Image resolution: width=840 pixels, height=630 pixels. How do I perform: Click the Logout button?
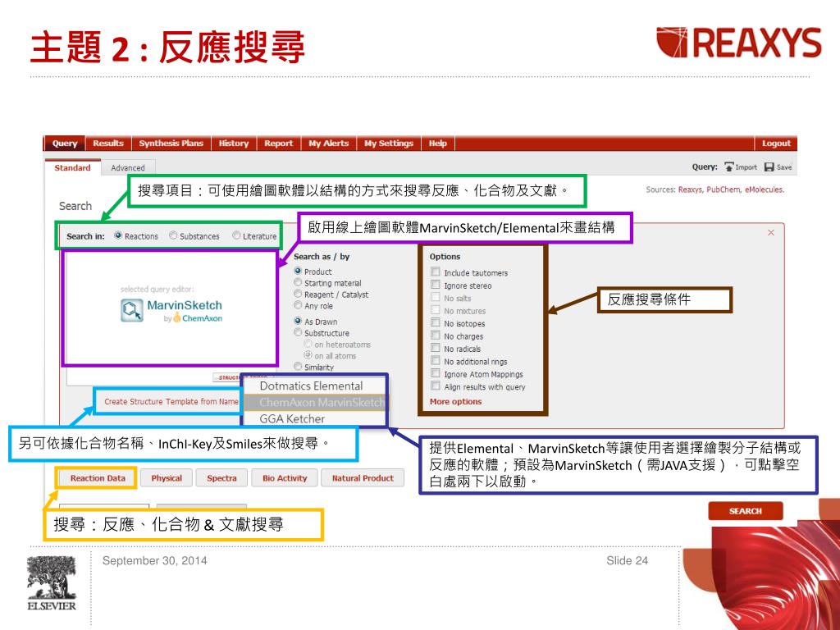pyautogui.click(x=776, y=143)
